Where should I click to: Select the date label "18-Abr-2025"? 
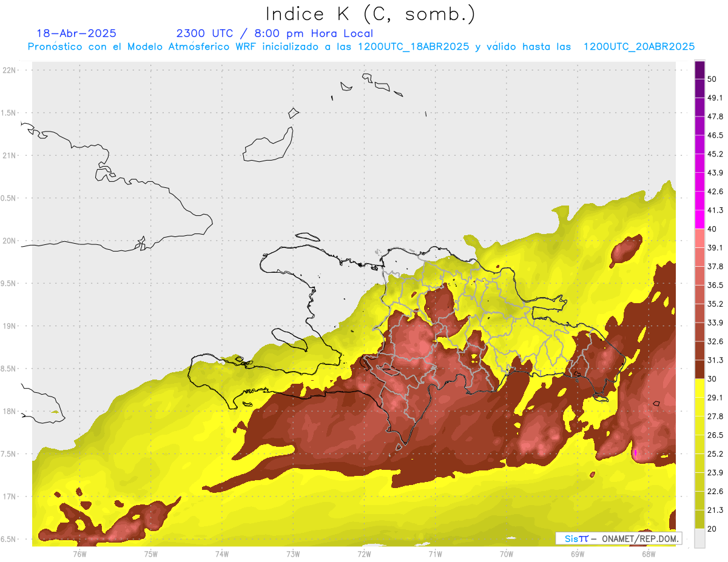(x=76, y=33)
